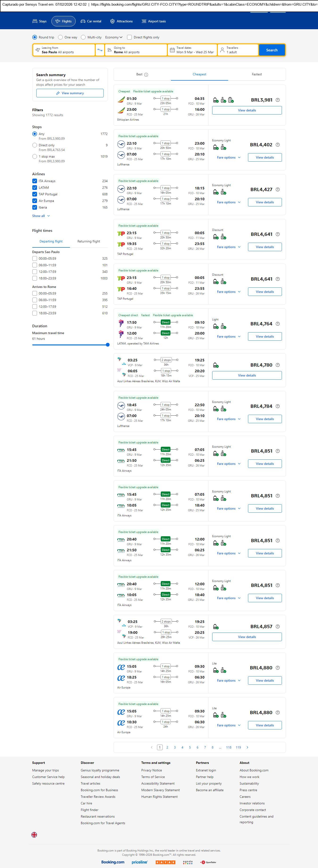Click the help icon beside BRL4,764 price
This screenshot has height=868, width=318.
pos(277,324)
